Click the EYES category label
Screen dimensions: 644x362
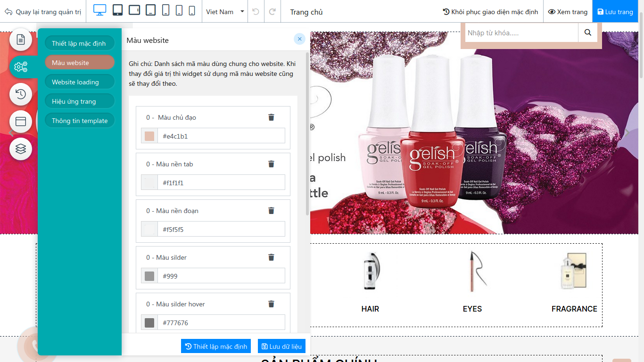(x=472, y=309)
